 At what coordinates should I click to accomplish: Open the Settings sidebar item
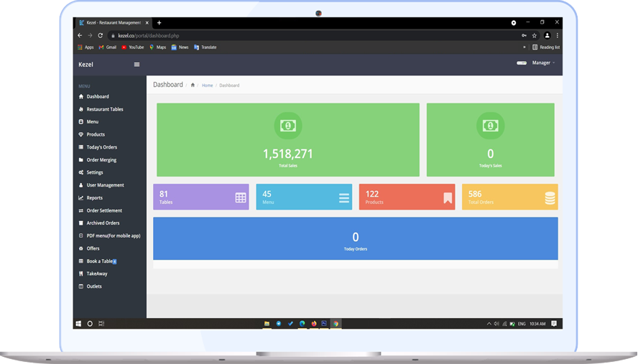95,172
